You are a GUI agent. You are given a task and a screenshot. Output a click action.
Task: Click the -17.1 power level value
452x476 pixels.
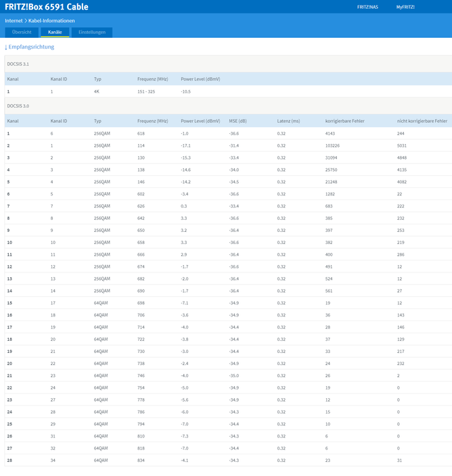point(185,145)
